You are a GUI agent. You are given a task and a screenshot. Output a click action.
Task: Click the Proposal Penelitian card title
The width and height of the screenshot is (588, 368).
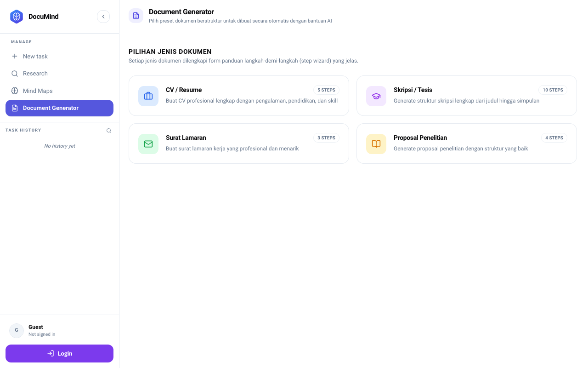[x=420, y=138]
